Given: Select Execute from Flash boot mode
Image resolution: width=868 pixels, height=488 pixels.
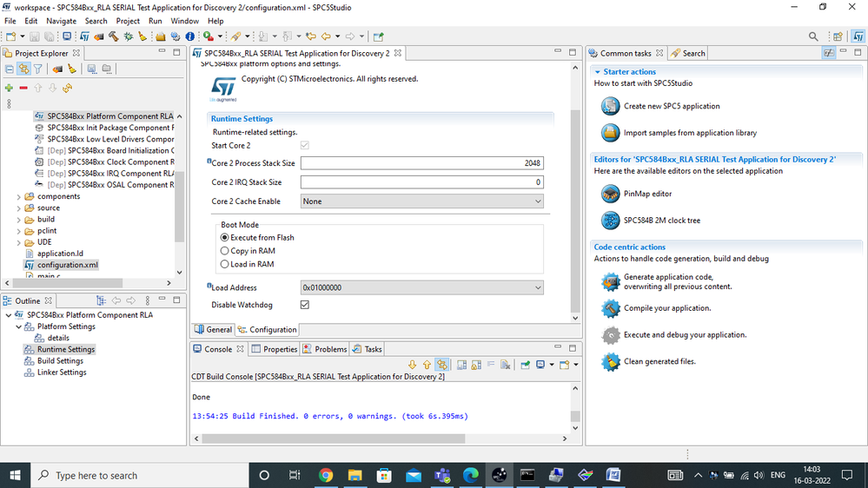Looking at the screenshot, I should [224, 237].
